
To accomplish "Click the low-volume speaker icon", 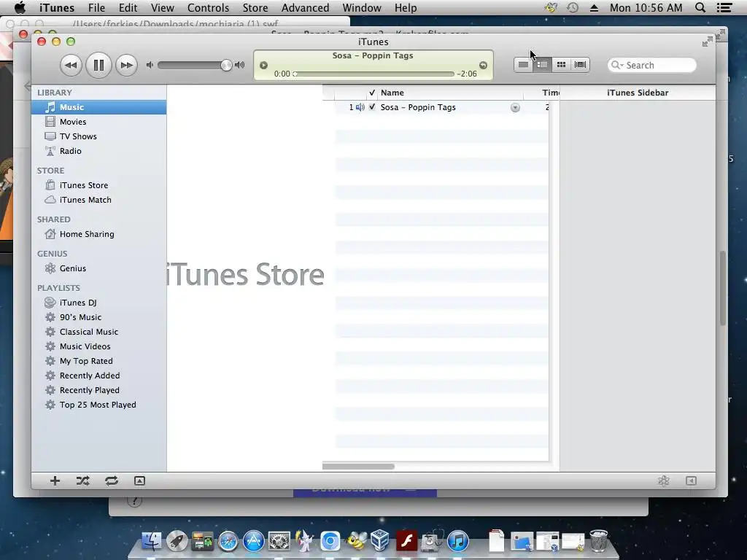I will pos(150,65).
